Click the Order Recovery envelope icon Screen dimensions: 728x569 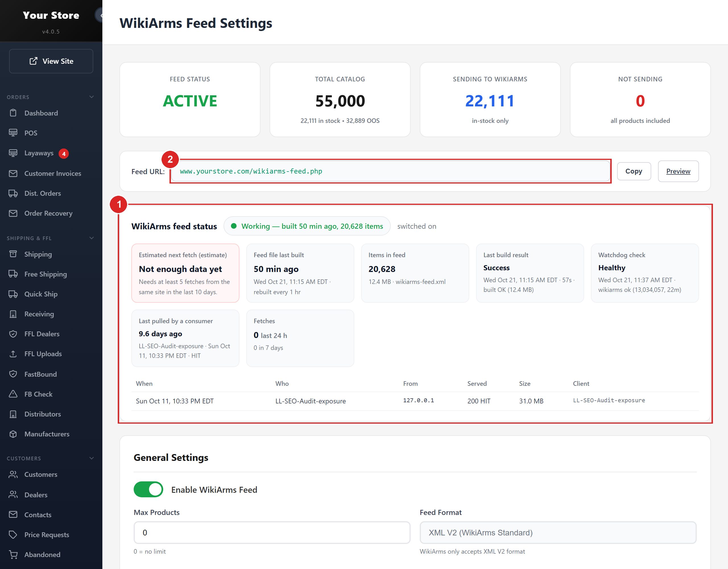tap(13, 213)
